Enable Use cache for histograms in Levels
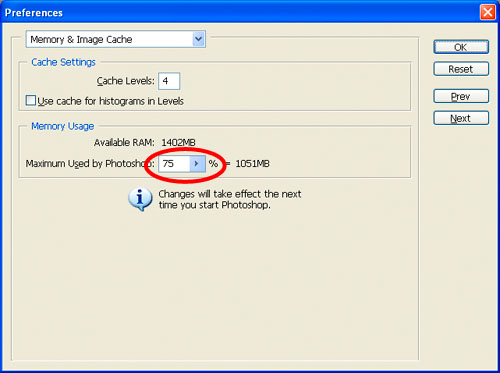 point(31,100)
